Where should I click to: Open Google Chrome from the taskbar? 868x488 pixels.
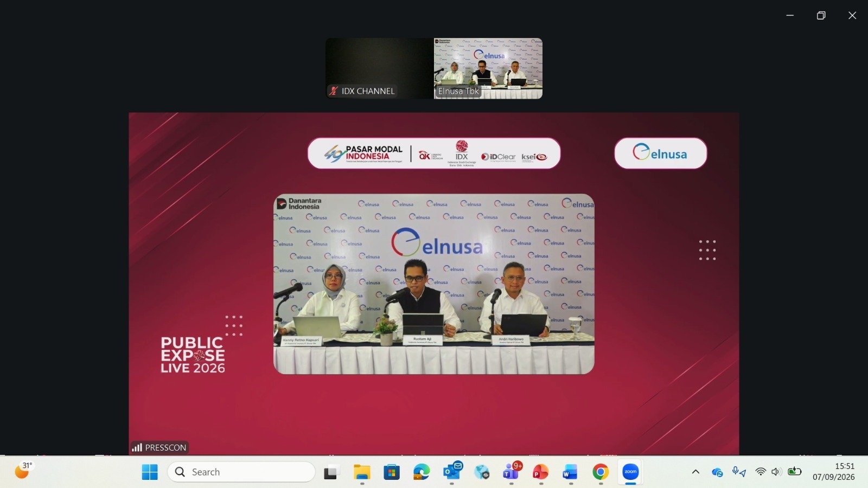point(601,472)
